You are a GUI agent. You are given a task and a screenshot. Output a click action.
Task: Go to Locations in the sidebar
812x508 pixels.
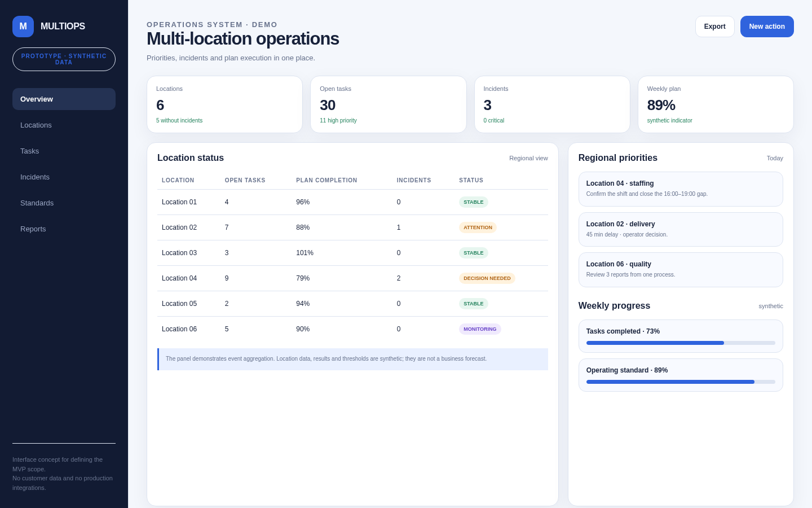(x=64, y=125)
